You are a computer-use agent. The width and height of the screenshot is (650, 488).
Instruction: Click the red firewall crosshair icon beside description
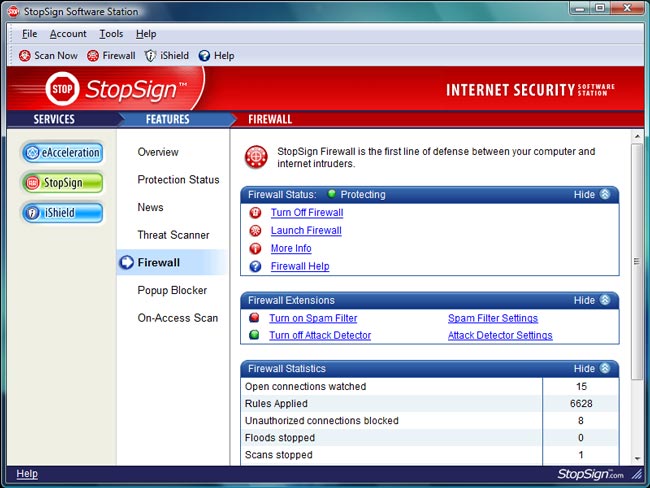(256, 157)
